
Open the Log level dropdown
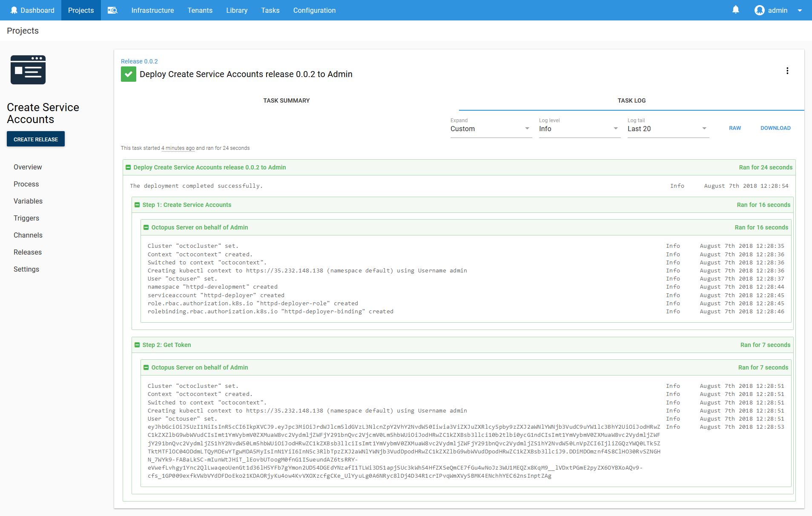tap(578, 129)
